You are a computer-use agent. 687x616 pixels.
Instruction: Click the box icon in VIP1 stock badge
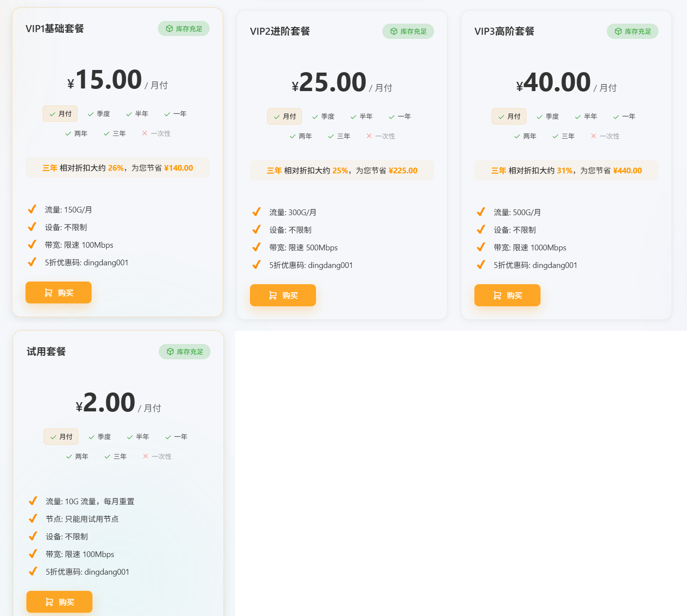point(169,29)
